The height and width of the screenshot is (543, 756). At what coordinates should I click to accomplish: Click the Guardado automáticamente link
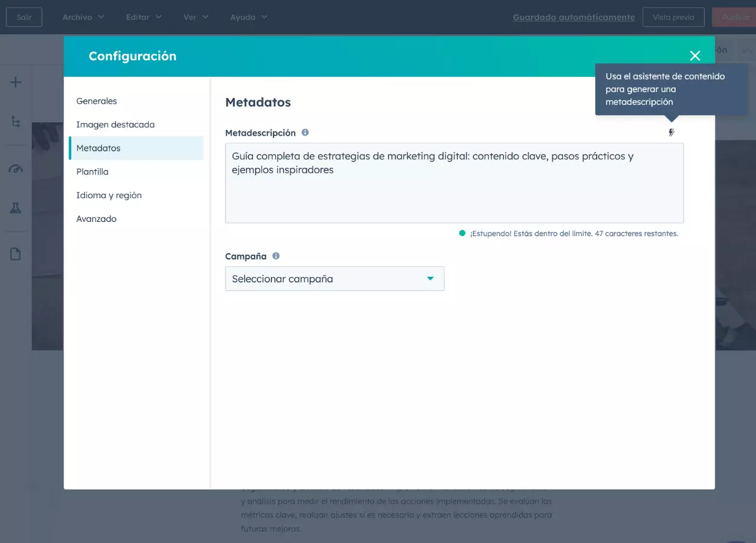[x=573, y=17]
